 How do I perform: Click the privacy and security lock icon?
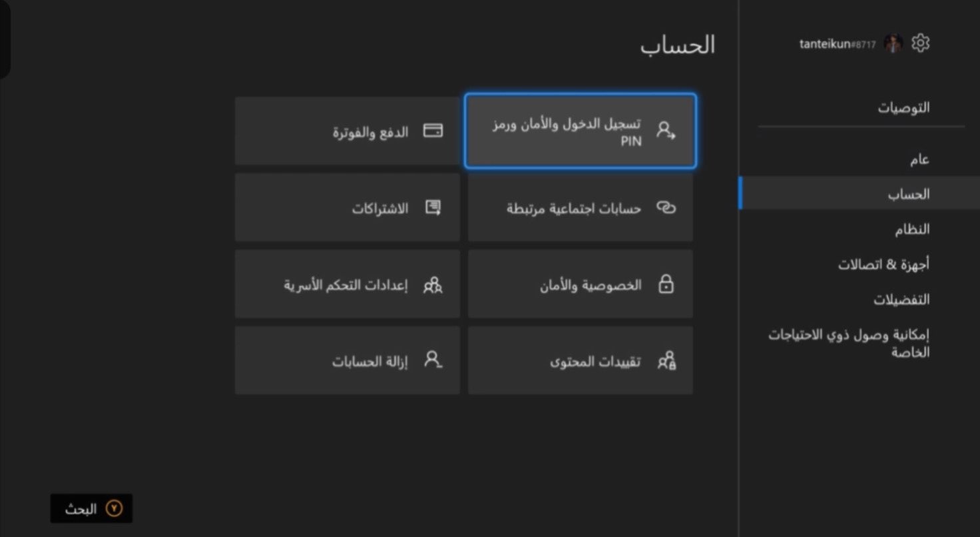(666, 285)
